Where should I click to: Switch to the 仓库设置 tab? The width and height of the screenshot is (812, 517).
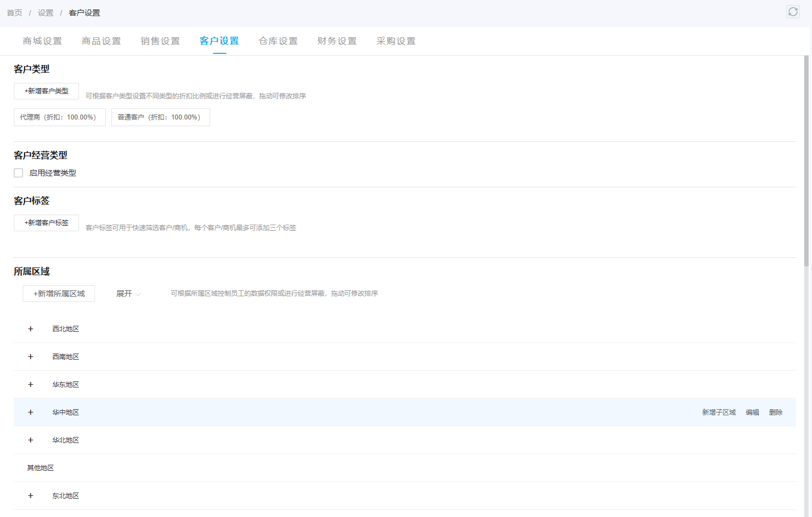(x=278, y=41)
